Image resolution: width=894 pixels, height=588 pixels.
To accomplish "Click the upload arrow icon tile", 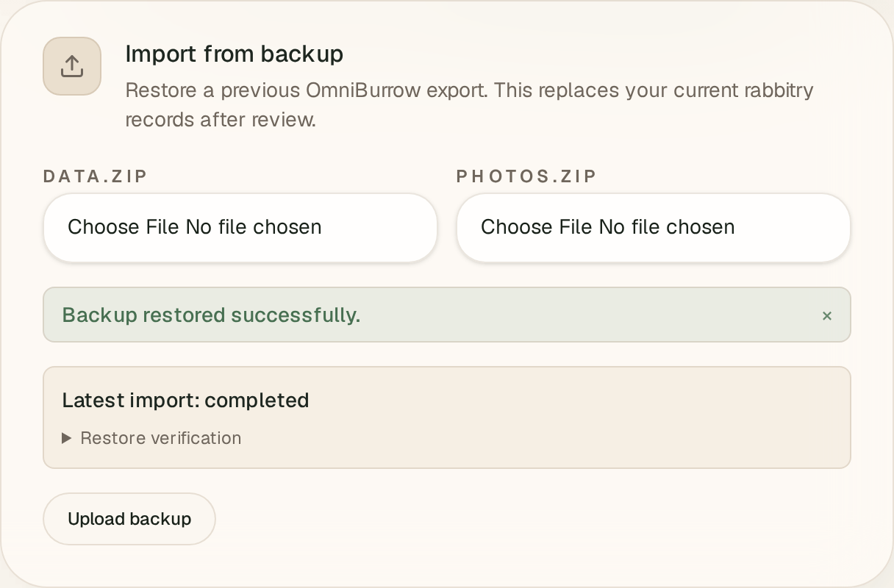I will (72, 66).
